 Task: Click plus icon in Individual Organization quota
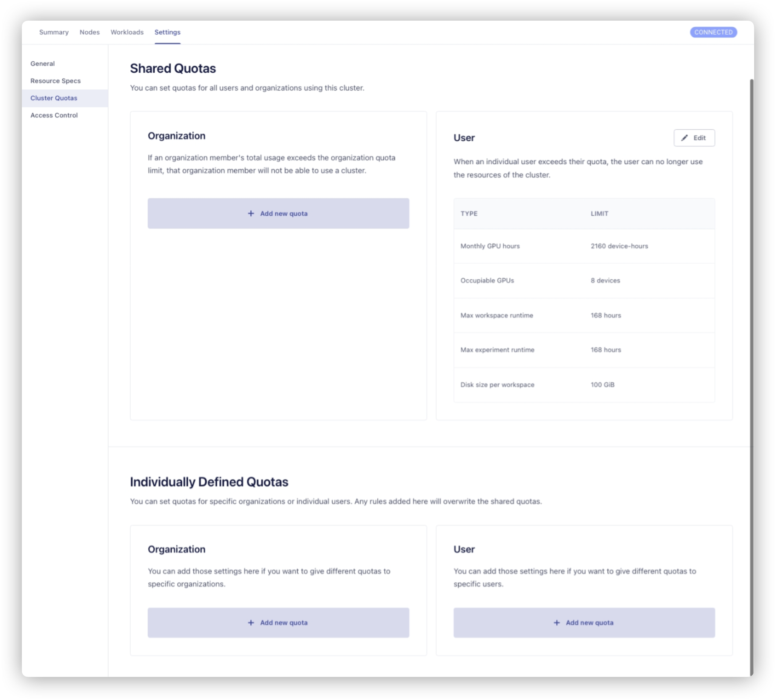pos(251,623)
